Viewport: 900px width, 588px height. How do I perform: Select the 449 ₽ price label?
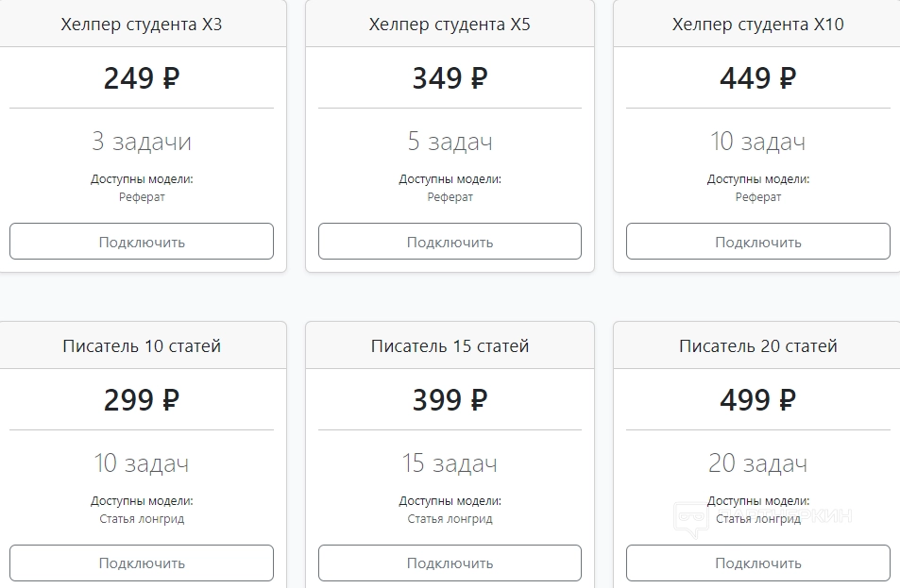point(757,78)
